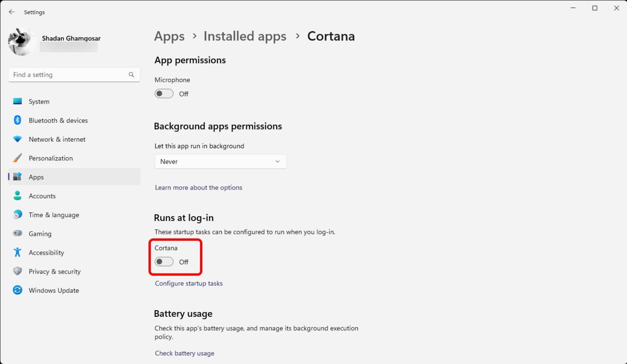Click the Apps menu item
The width and height of the screenshot is (627, 364).
[x=36, y=177]
